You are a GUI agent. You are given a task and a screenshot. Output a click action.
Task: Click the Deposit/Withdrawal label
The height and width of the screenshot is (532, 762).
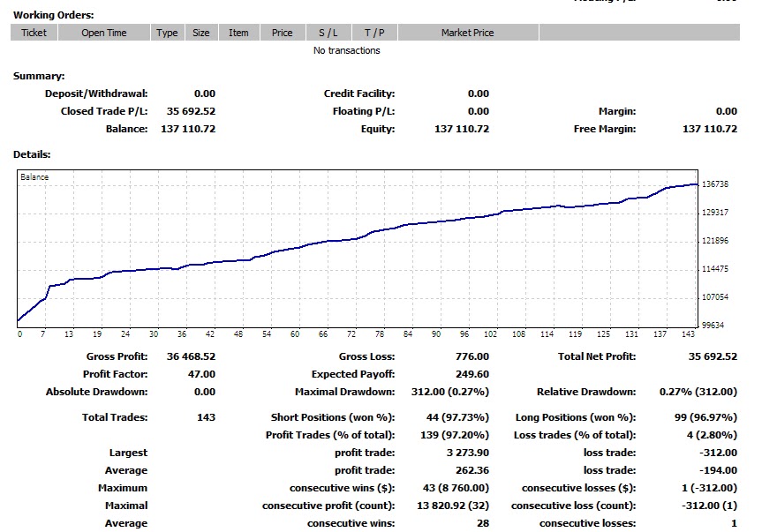point(96,94)
